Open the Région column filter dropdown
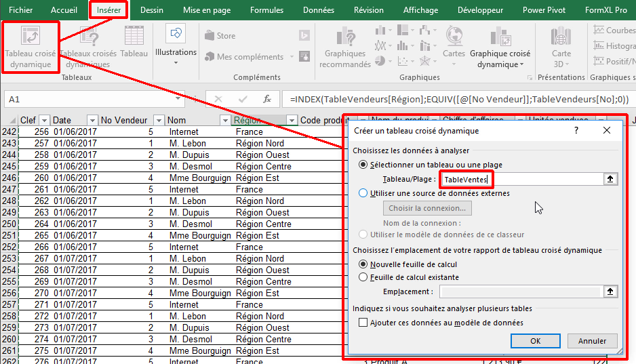This screenshot has height=364, width=636. (292, 120)
